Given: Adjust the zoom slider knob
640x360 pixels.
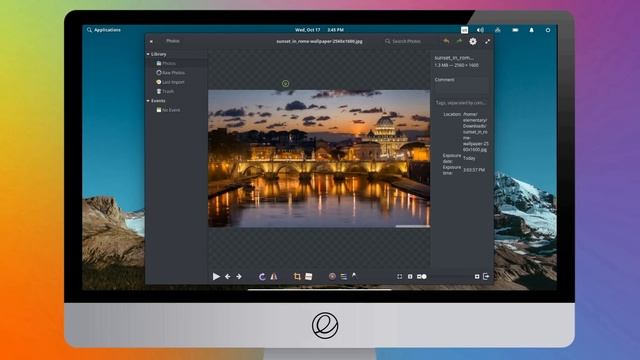Looking at the screenshot, I should [424, 277].
